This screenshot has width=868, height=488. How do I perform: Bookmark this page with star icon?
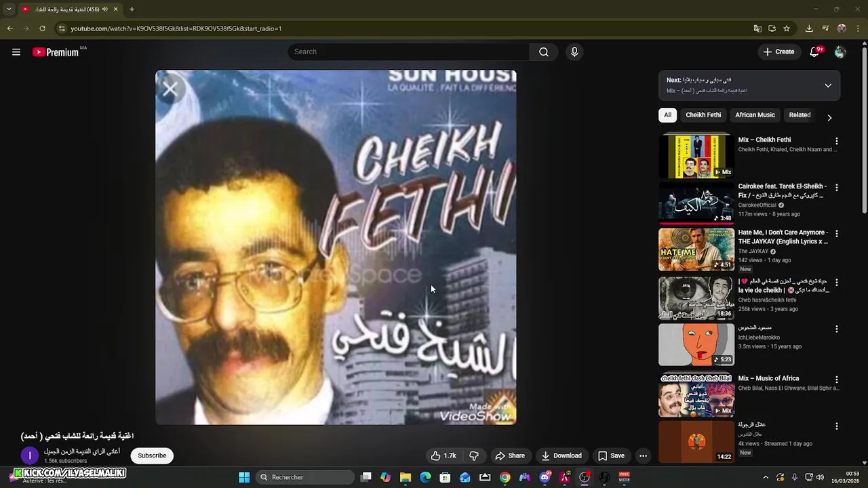[x=787, y=28]
